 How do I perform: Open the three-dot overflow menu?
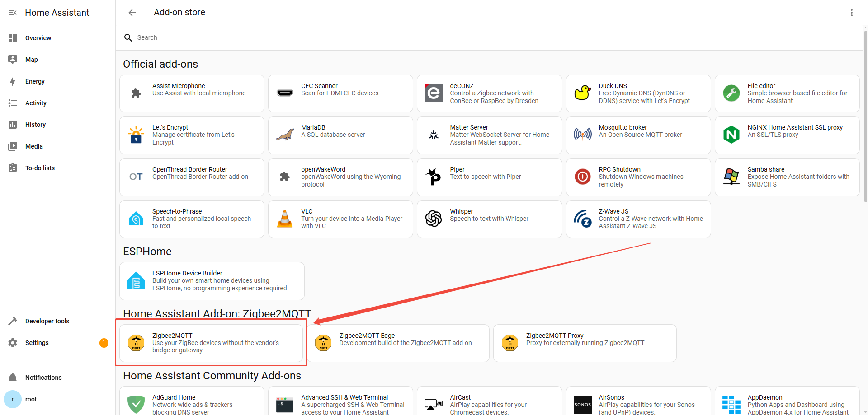point(851,13)
